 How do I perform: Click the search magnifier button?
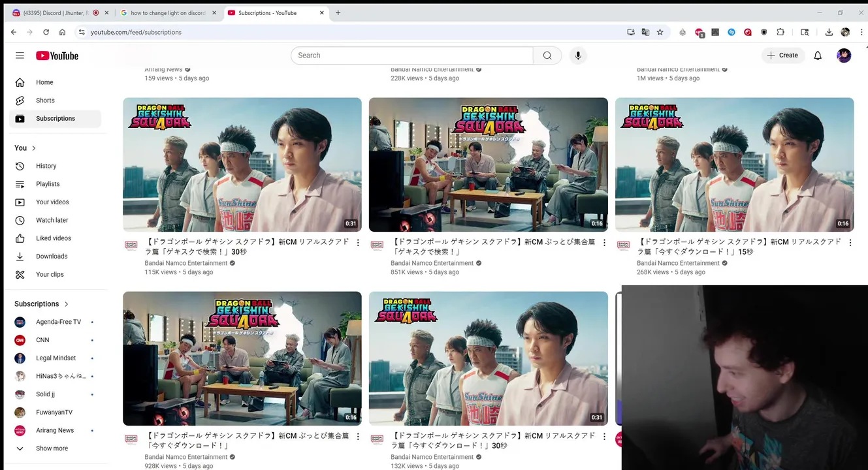[547, 55]
